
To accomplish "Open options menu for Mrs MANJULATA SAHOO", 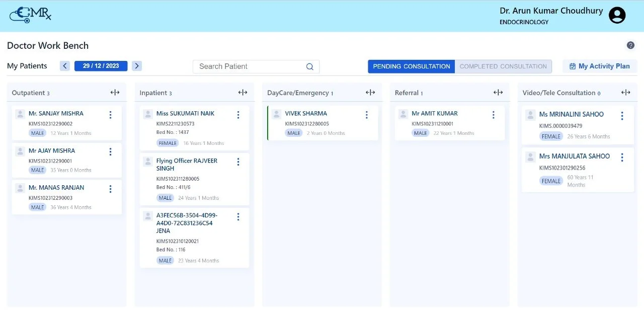I will coord(622,158).
